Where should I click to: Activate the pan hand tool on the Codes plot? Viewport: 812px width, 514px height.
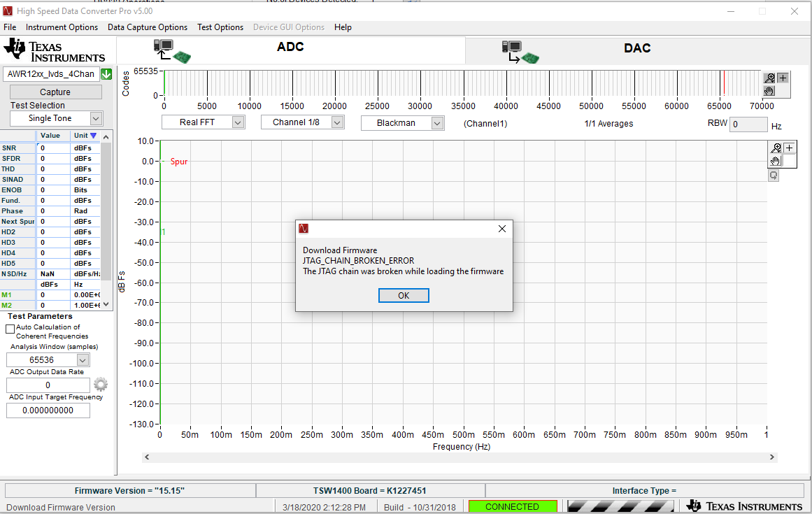coord(769,91)
